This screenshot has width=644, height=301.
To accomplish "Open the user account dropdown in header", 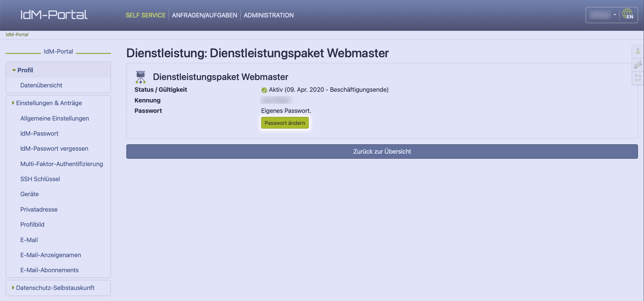I will click(603, 15).
